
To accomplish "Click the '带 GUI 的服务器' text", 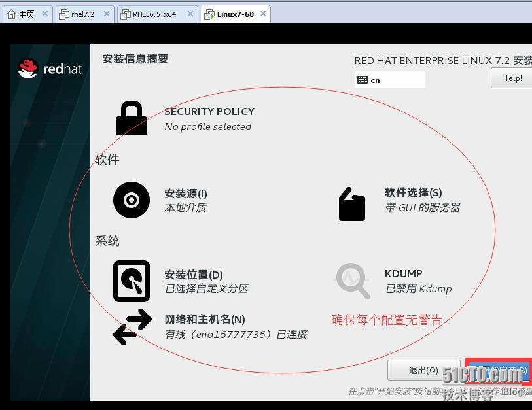I will (423, 207).
